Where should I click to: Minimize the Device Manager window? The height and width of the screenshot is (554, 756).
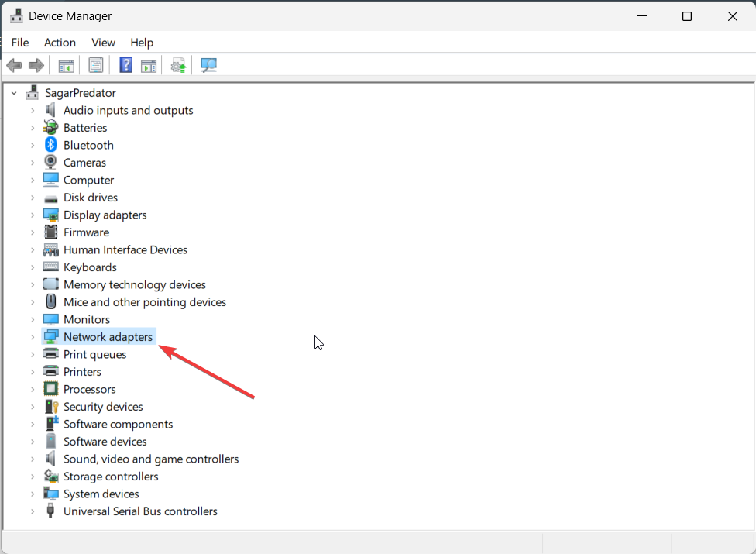click(642, 16)
